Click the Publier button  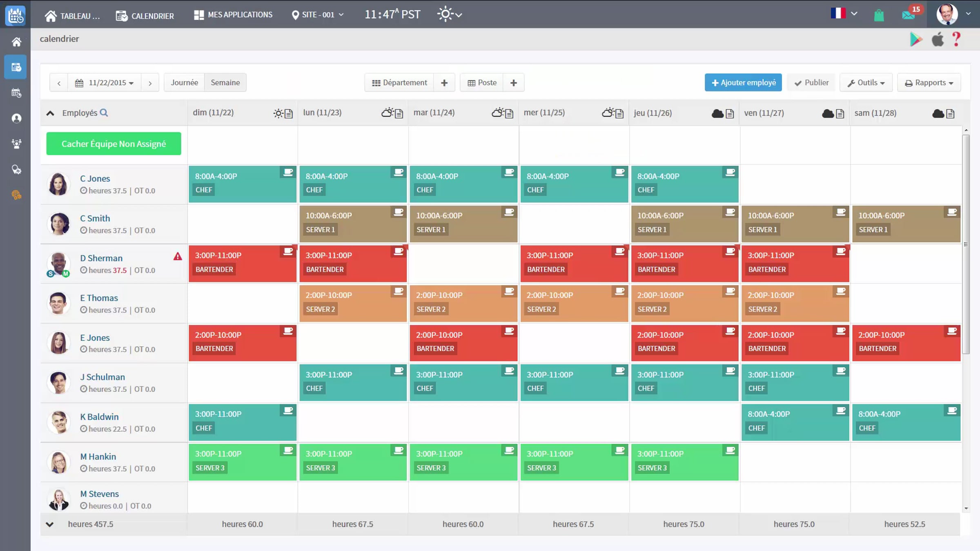coord(811,82)
